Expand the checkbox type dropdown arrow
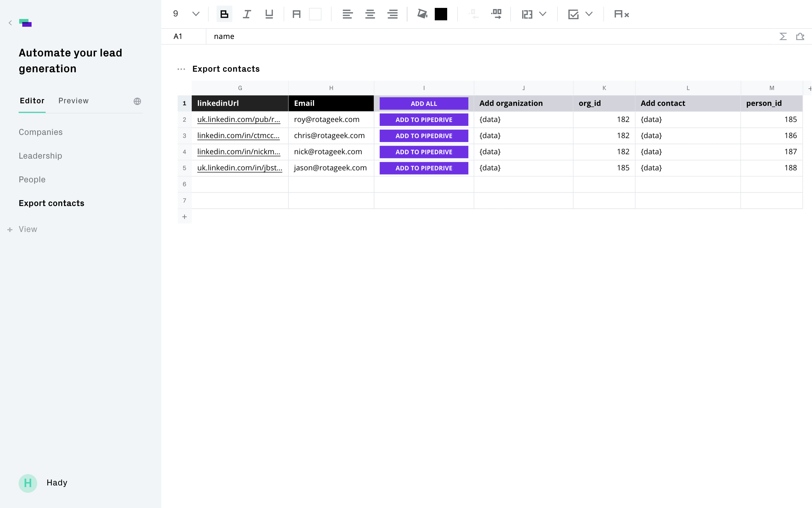The width and height of the screenshot is (812, 508). (x=589, y=14)
